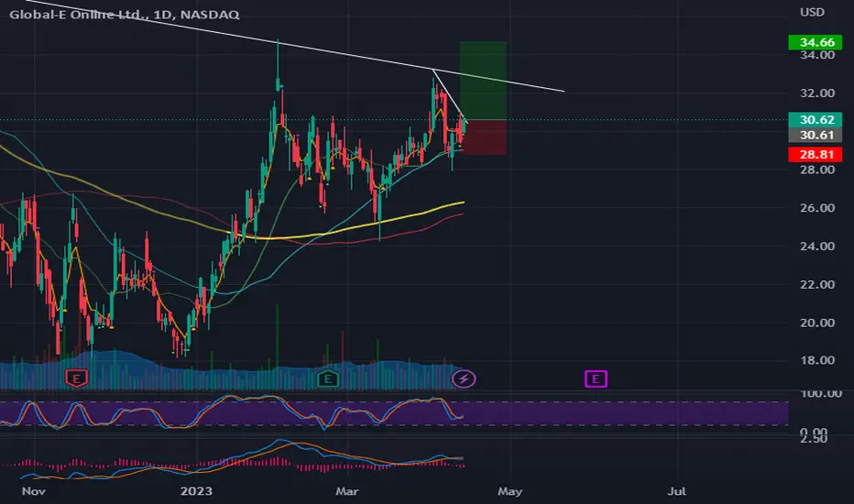854x504 pixels.
Task: Click the 22.00 price axis label
Action: [817, 284]
